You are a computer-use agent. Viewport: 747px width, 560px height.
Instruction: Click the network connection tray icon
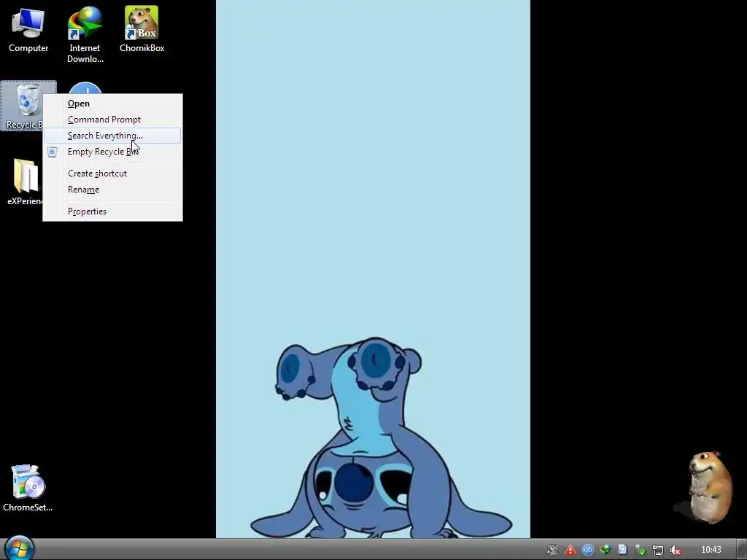[x=657, y=550]
